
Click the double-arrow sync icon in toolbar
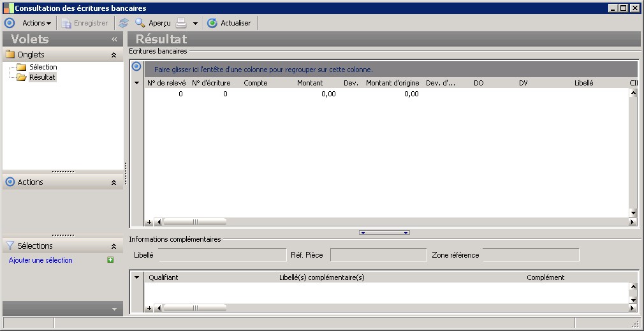tap(124, 23)
